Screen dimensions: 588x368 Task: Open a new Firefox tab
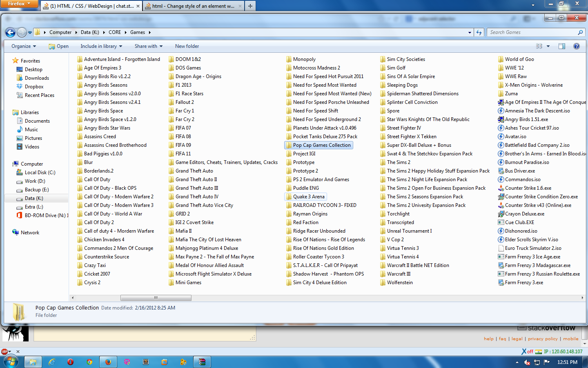point(250,6)
